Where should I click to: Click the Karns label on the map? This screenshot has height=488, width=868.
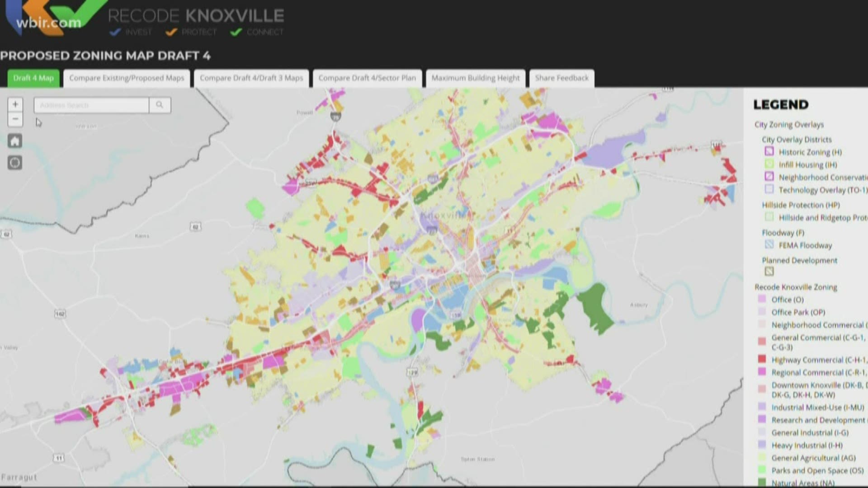142,236
